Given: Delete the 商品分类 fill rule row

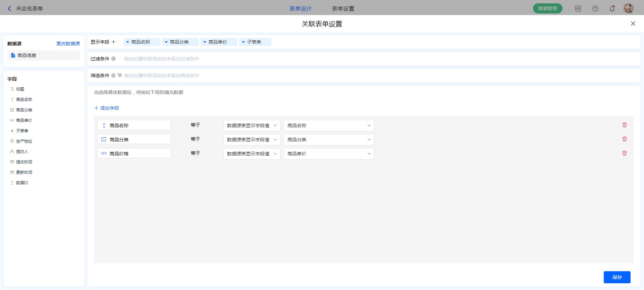Looking at the screenshot, I should click(x=624, y=139).
